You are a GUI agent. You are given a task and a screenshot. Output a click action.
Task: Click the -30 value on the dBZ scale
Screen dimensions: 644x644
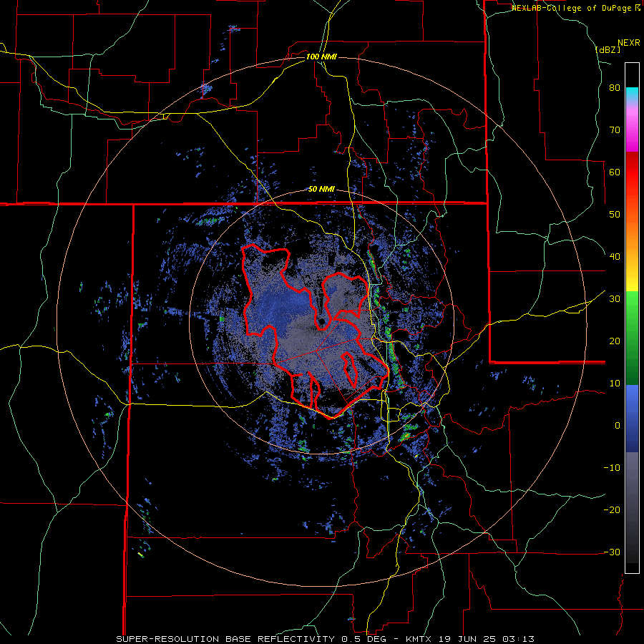pos(612,552)
